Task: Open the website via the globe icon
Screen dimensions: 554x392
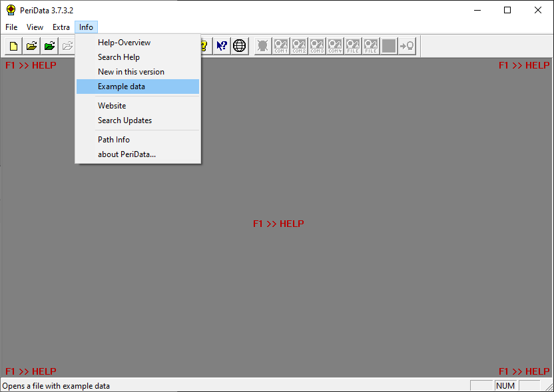Action: tap(240, 46)
